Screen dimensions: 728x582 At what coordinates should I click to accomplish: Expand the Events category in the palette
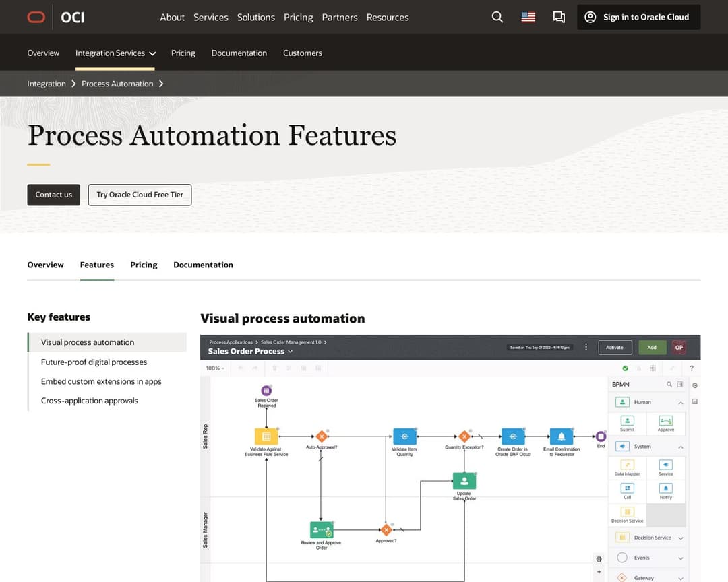[x=679, y=558]
